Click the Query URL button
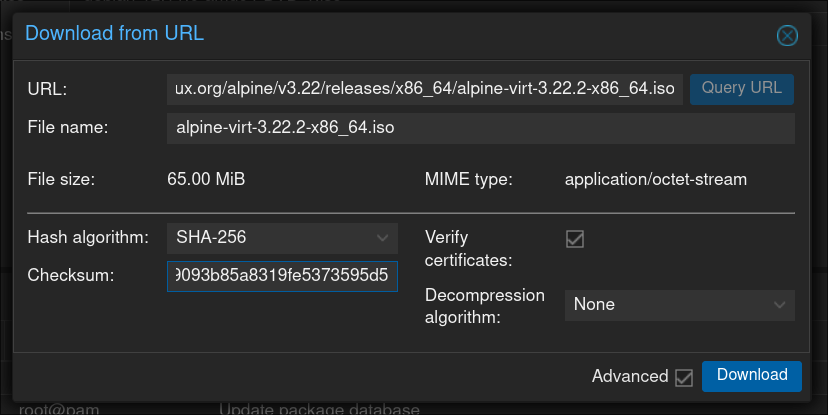This screenshot has height=415, width=828. pos(741,88)
